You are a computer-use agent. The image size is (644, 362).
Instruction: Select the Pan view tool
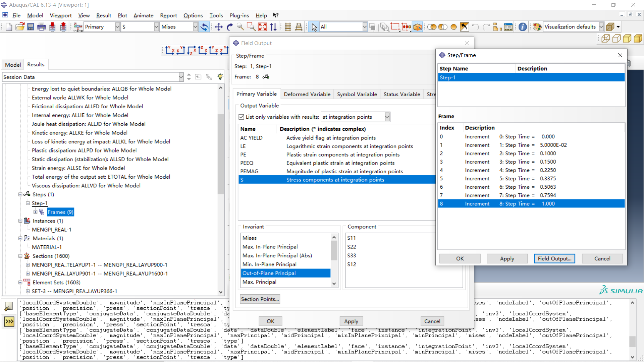(219, 27)
